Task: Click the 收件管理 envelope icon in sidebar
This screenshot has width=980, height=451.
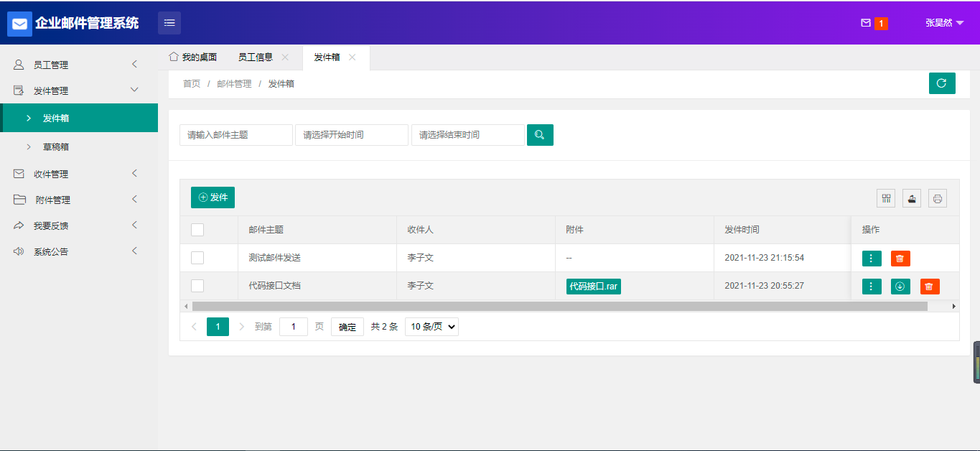Action: click(19, 174)
